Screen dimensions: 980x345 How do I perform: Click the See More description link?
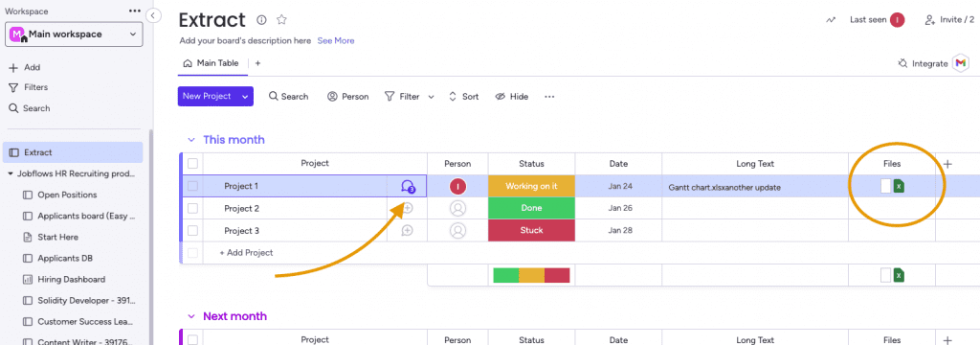pyautogui.click(x=336, y=40)
